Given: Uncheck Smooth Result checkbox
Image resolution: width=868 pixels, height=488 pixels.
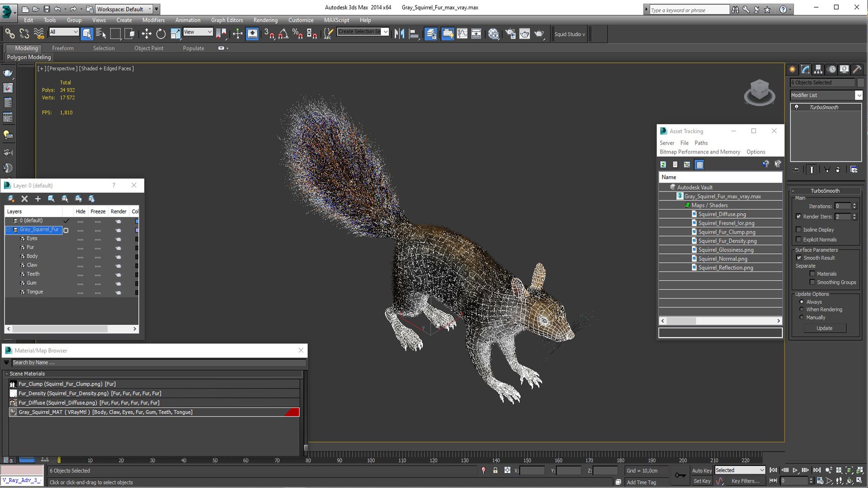Looking at the screenshot, I should click(799, 258).
